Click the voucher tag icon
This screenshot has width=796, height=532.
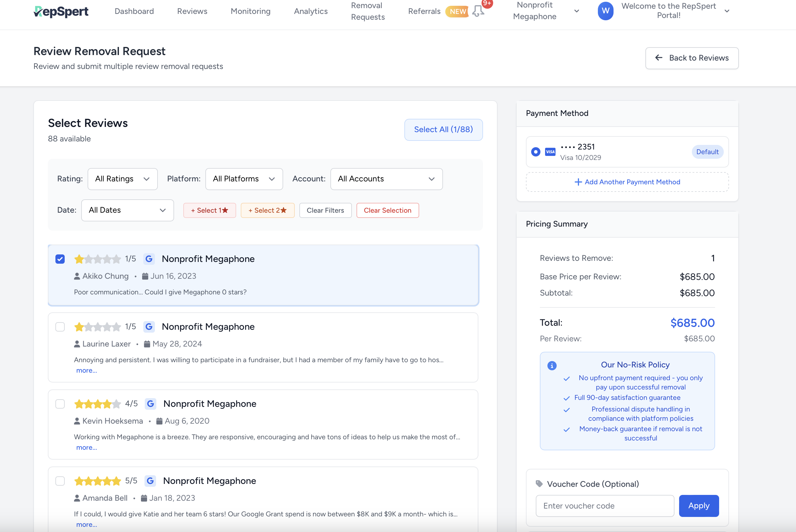539,484
